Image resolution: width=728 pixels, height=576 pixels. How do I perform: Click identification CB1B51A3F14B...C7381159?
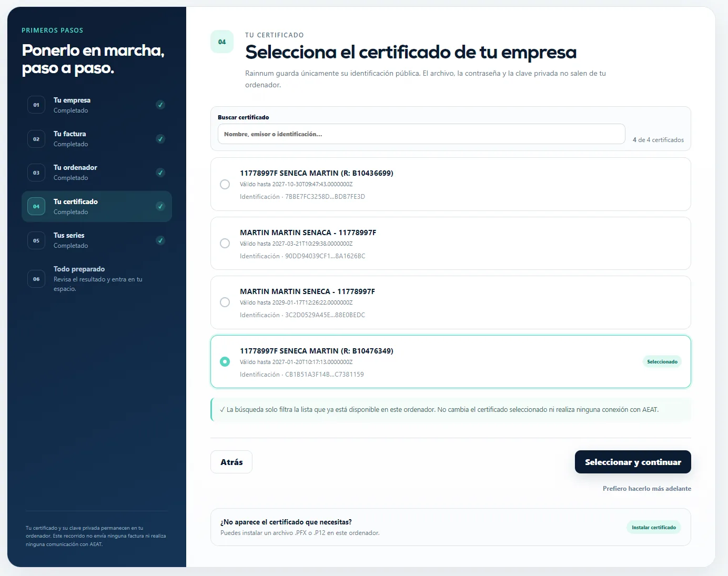pos(325,375)
